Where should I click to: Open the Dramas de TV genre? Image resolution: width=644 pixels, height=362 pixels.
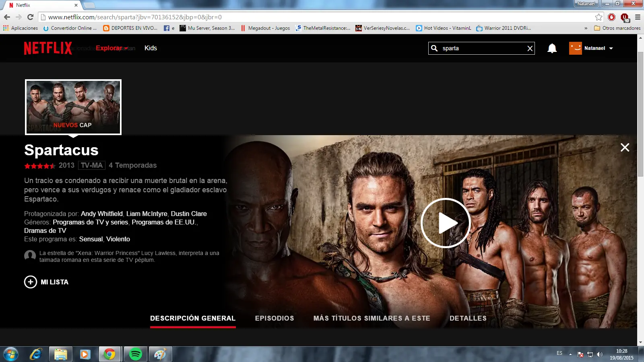pos(45,230)
